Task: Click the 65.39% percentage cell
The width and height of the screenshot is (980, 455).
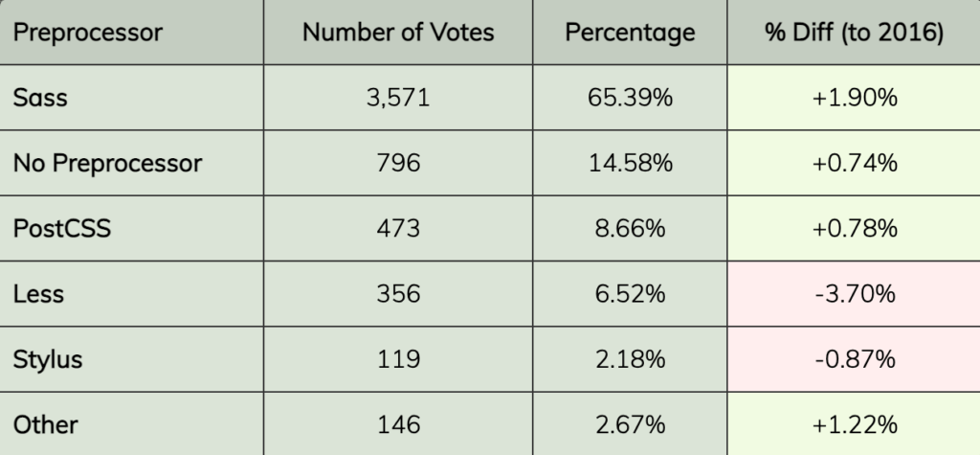Action: tap(630, 98)
